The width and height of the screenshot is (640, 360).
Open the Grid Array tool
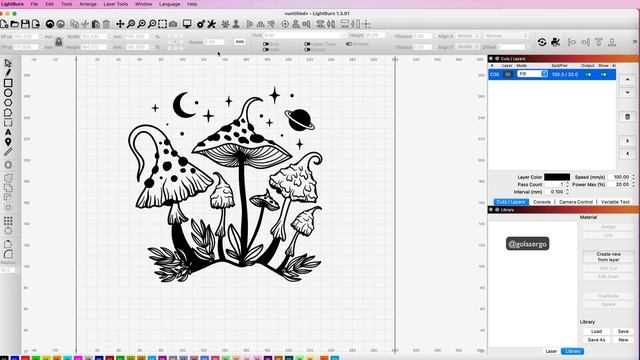click(x=8, y=221)
